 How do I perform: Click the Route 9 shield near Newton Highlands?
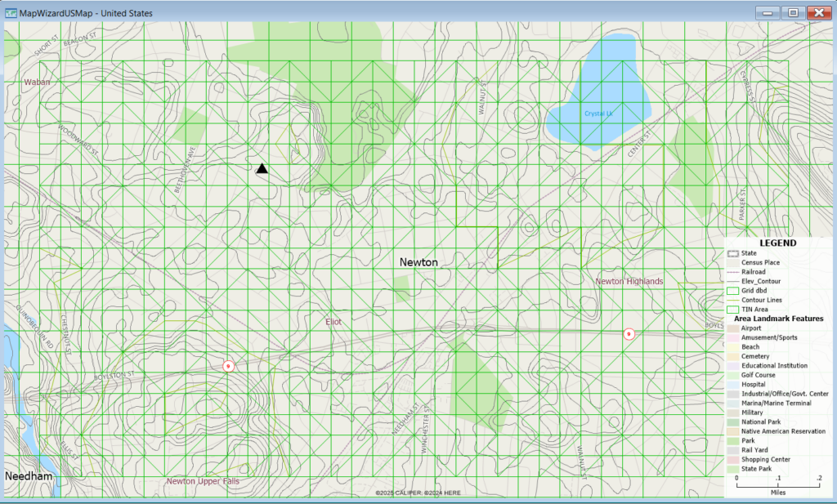[x=629, y=333]
